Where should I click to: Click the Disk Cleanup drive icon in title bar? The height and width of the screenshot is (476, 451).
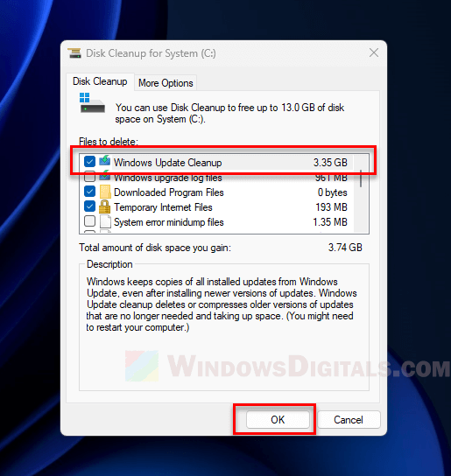click(x=74, y=53)
